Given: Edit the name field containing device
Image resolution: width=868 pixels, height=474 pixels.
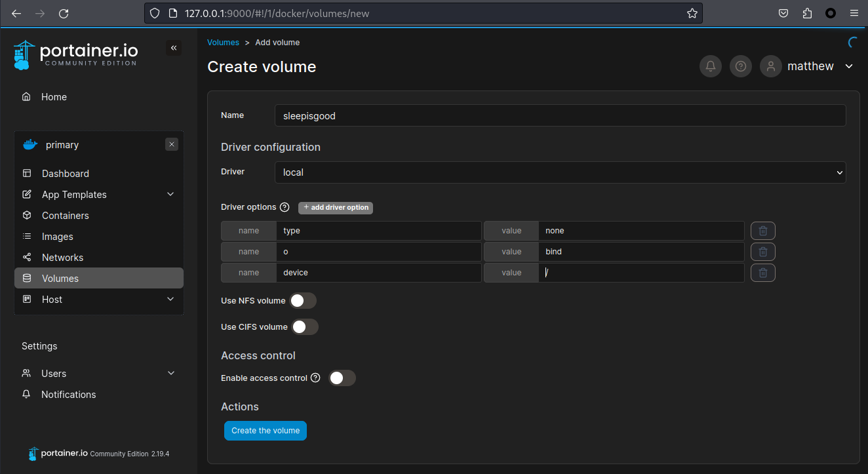Looking at the screenshot, I should [379, 273].
